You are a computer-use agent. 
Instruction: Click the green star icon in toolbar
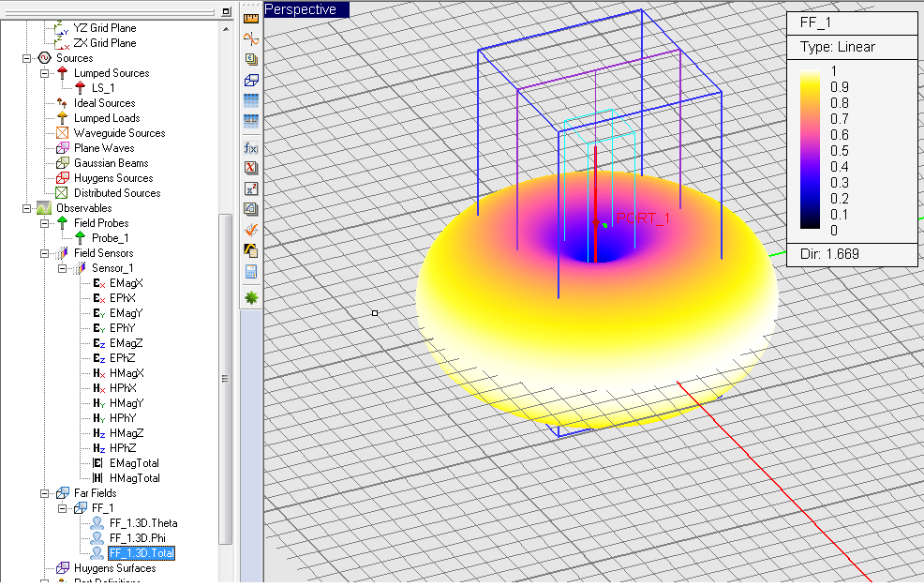pos(251,297)
